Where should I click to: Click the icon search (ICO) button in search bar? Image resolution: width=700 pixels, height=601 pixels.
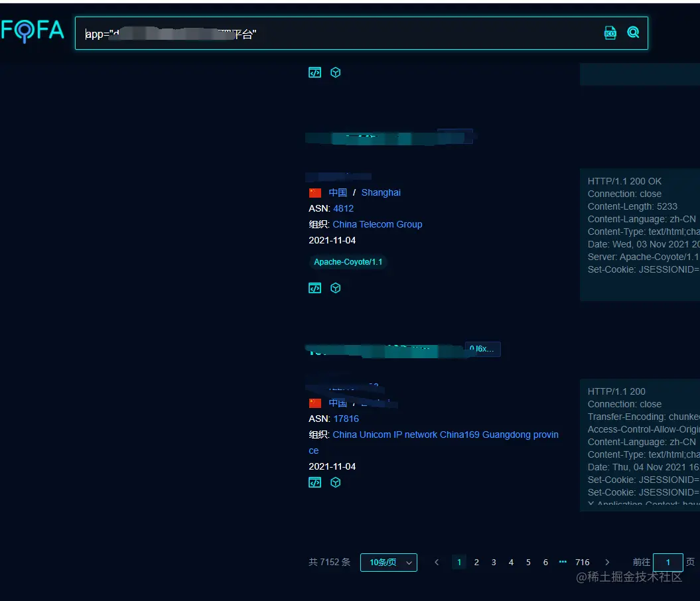[610, 33]
